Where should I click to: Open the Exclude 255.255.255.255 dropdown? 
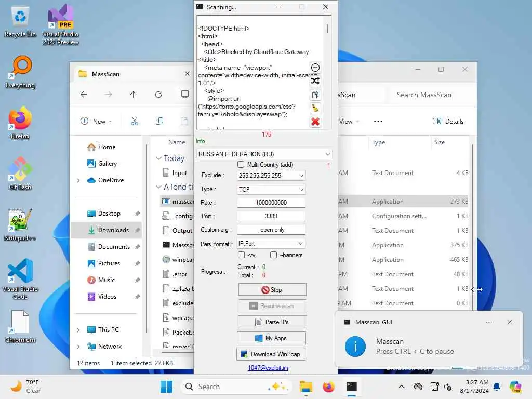[271, 176]
